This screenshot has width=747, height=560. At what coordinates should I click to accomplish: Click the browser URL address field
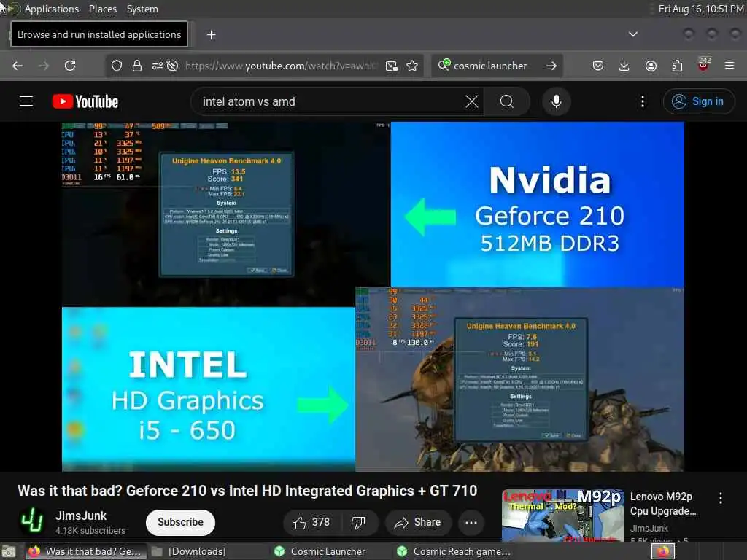(281, 66)
